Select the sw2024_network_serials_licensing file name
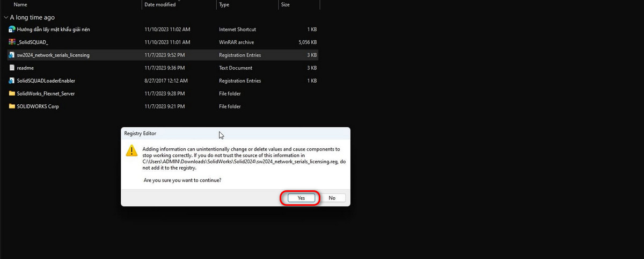Viewport: 644px width, 259px height. pyautogui.click(x=53, y=55)
